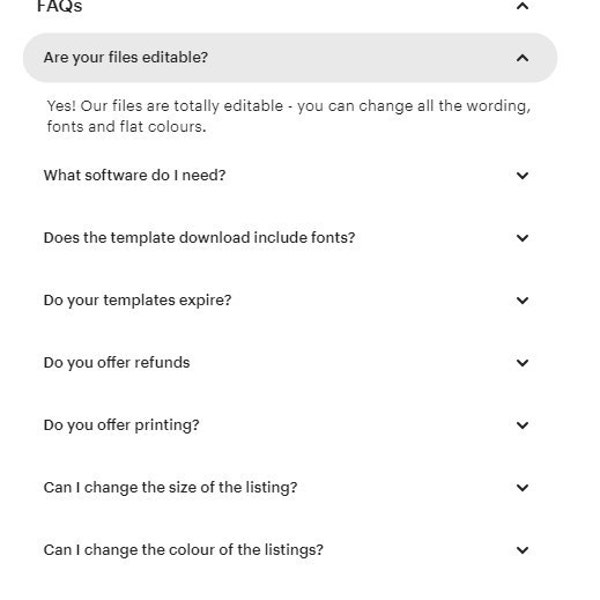Open chevron next to 'Do you offer refunds'

[x=522, y=363]
